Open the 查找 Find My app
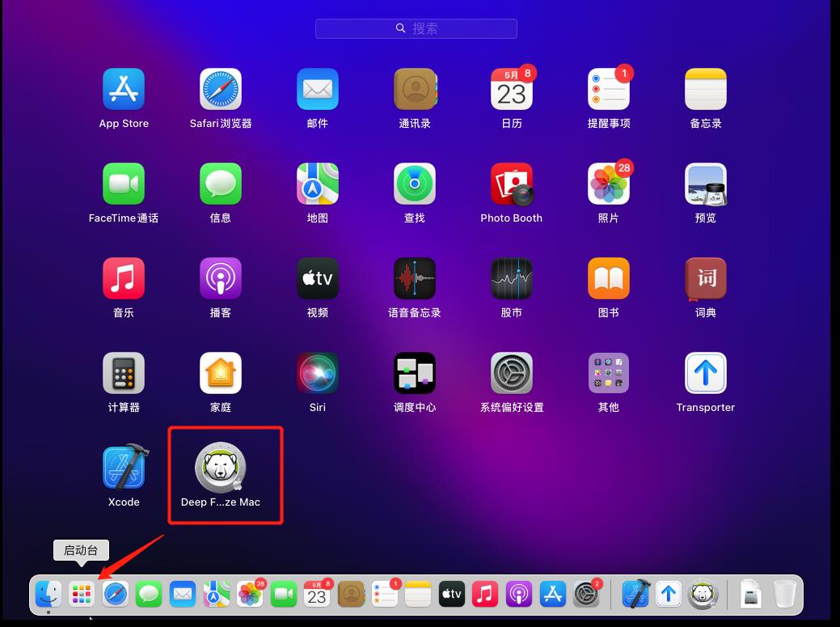Screen dimensions: 840x627 click(414, 184)
